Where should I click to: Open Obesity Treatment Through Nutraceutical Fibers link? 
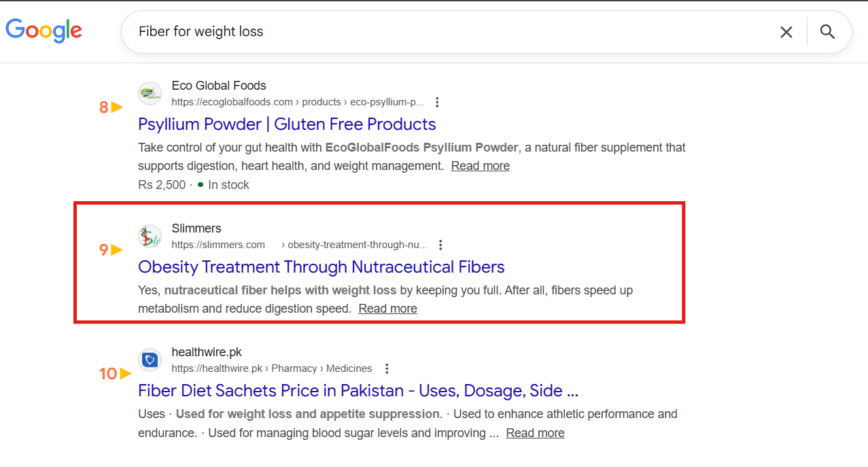click(321, 267)
